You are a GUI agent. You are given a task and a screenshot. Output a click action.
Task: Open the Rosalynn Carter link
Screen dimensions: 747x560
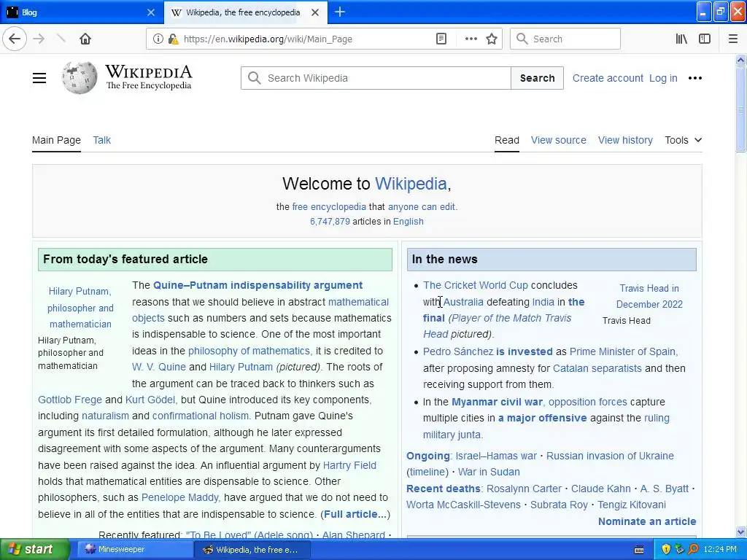click(x=524, y=489)
